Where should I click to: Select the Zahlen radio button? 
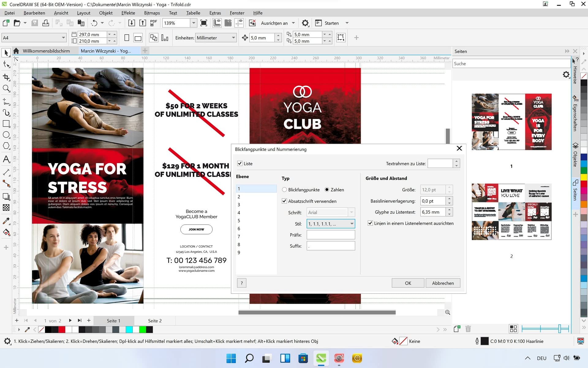pos(327,190)
